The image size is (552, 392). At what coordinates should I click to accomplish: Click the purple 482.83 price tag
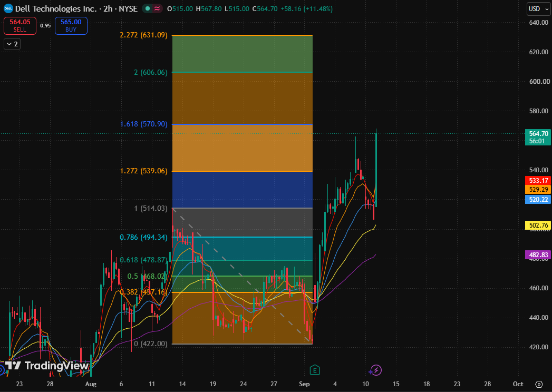click(x=538, y=255)
